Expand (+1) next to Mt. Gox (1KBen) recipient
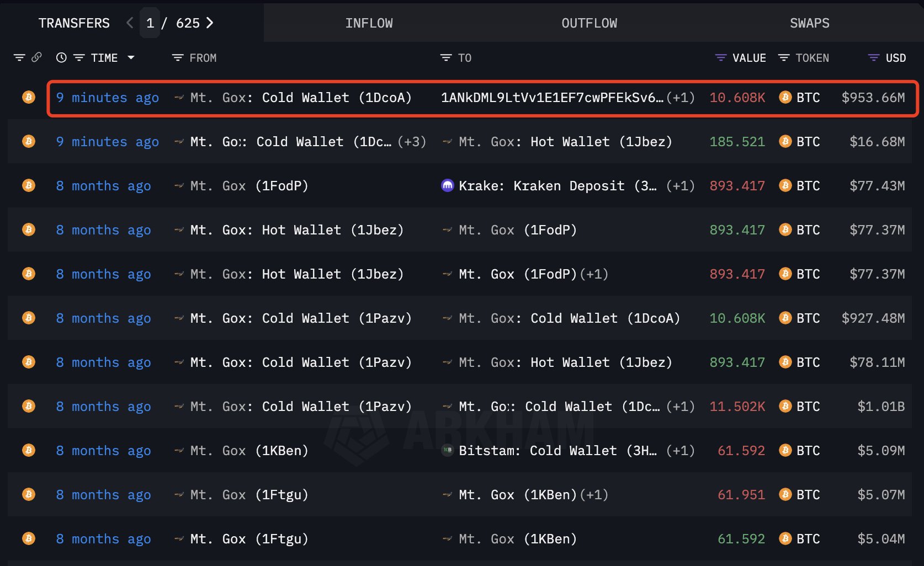The image size is (924, 566). pos(594,495)
